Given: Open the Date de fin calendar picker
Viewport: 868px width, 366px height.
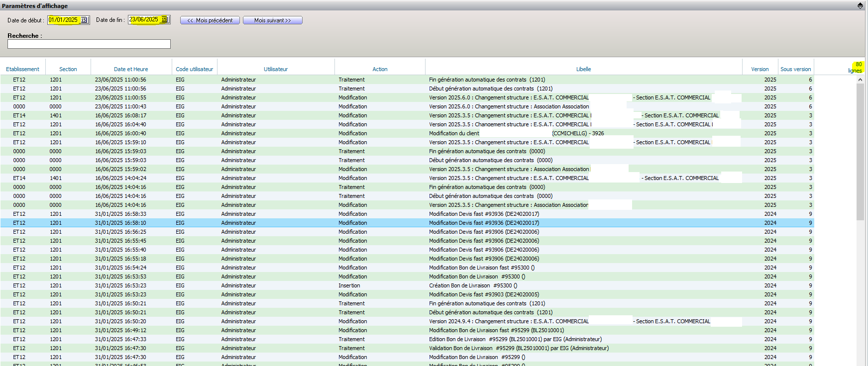Looking at the screenshot, I should pos(165,20).
